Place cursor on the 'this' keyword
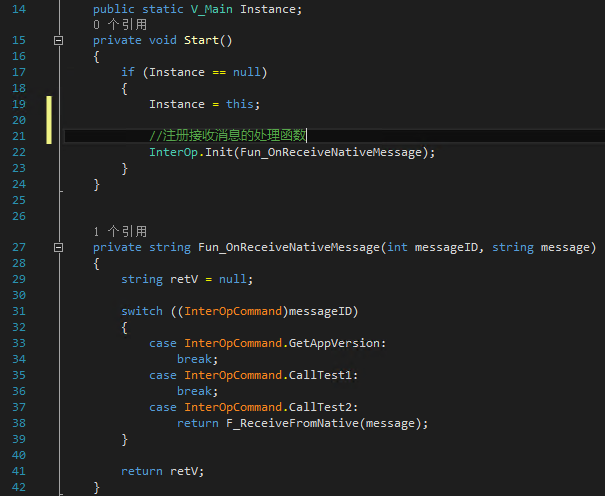The image size is (605, 496). [240, 104]
